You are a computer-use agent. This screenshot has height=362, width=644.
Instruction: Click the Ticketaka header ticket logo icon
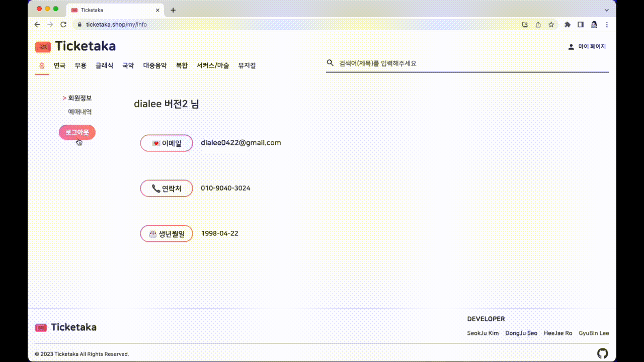43,47
